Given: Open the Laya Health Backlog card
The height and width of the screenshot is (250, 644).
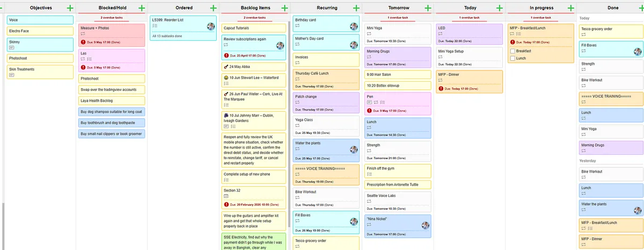Looking at the screenshot, I should 112,101.
